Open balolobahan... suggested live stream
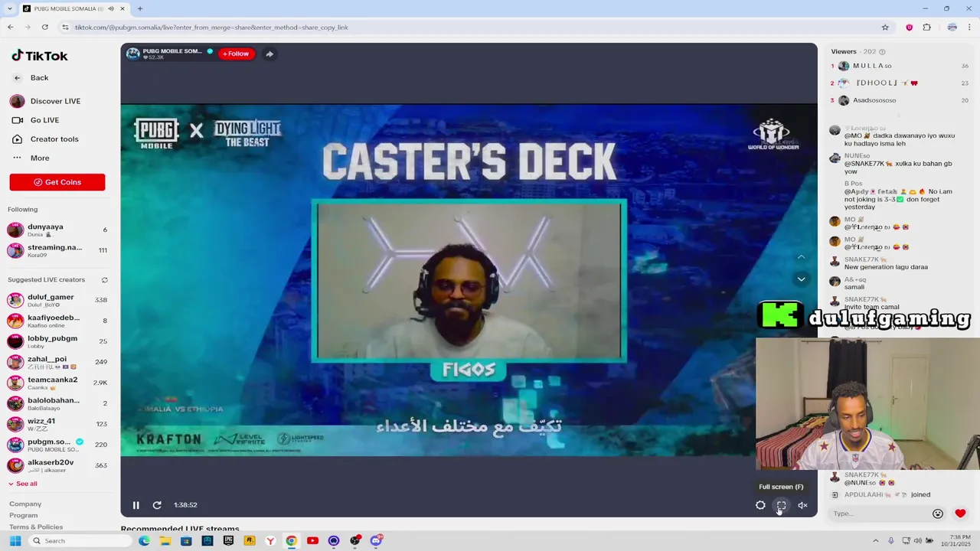 click(57, 403)
